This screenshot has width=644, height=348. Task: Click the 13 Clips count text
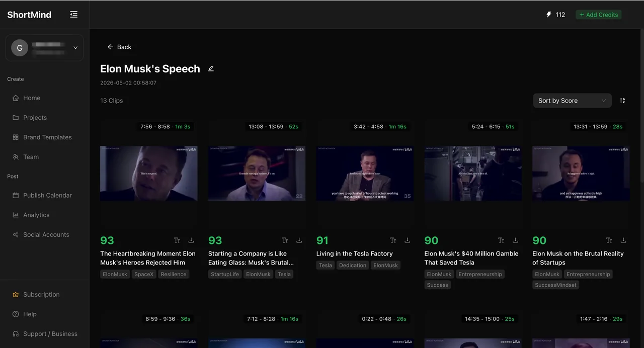pos(112,101)
